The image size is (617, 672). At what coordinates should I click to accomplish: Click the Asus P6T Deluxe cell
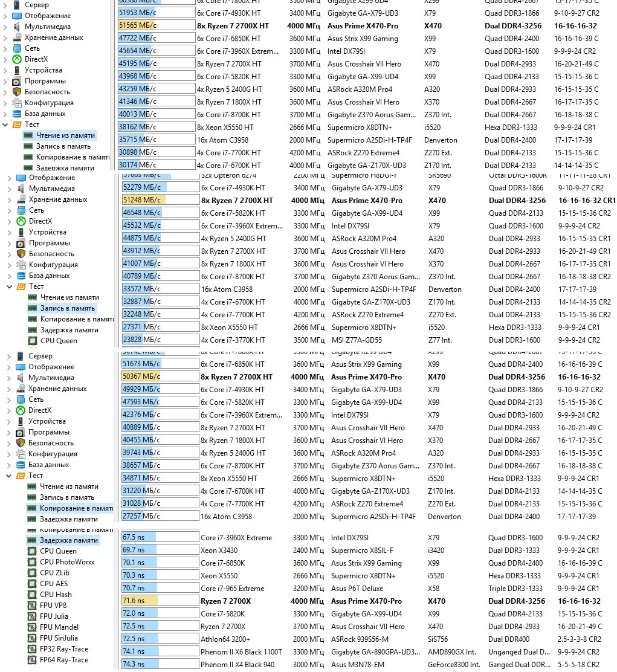pos(357,589)
